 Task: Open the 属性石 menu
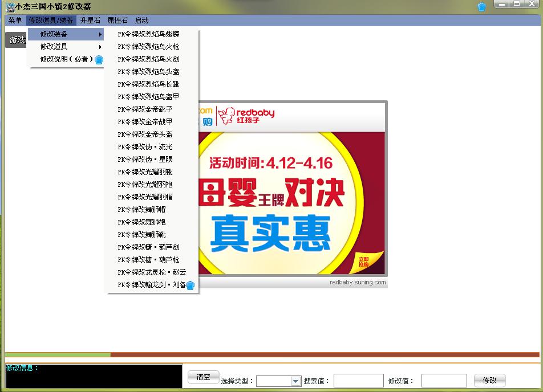(x=117, y=21)
